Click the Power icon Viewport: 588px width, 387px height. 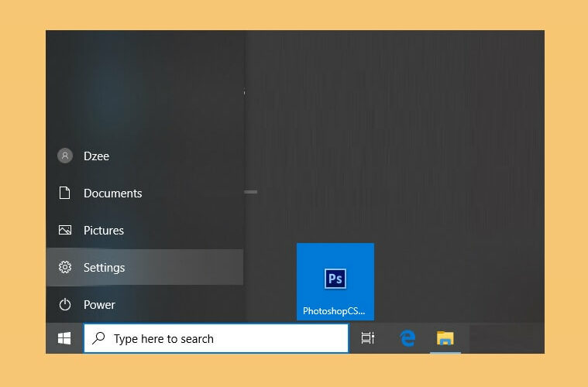pos(65,304)
